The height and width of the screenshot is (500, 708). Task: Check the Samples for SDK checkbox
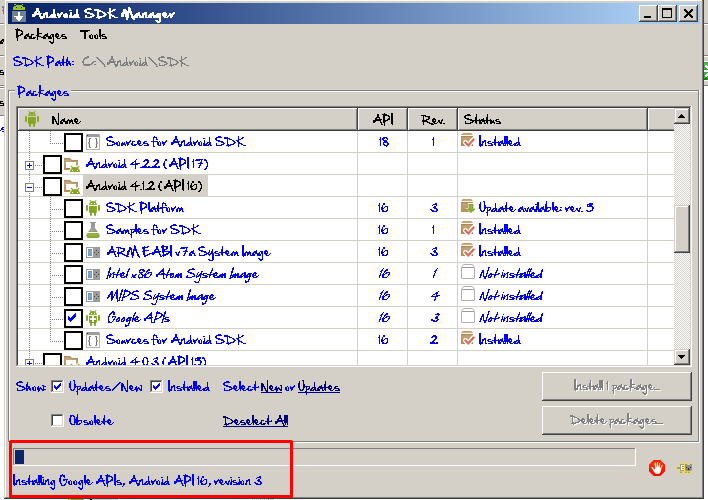(x=73, y=230)
